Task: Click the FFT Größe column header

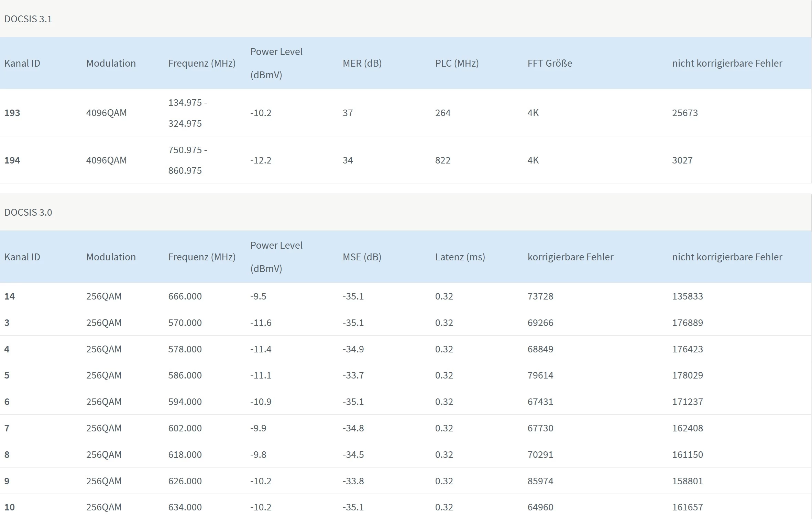Action: tap(550, 63)
